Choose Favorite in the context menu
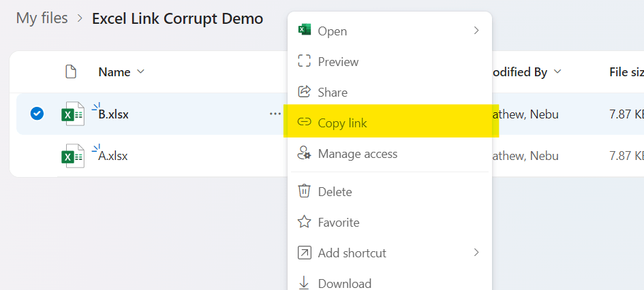644x290 pixels. tap(338, 222)
